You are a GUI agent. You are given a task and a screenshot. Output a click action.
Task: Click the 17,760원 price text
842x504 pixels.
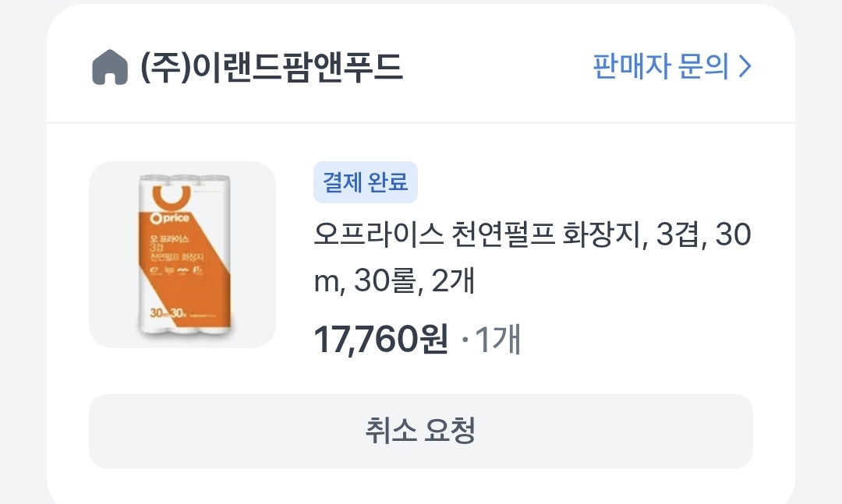(x=380, y=339)
